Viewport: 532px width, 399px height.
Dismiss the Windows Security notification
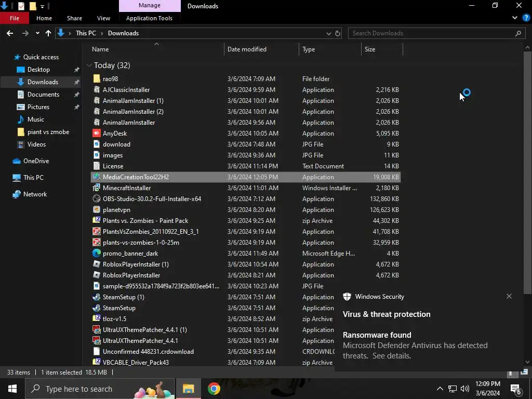tap(509, 296)
